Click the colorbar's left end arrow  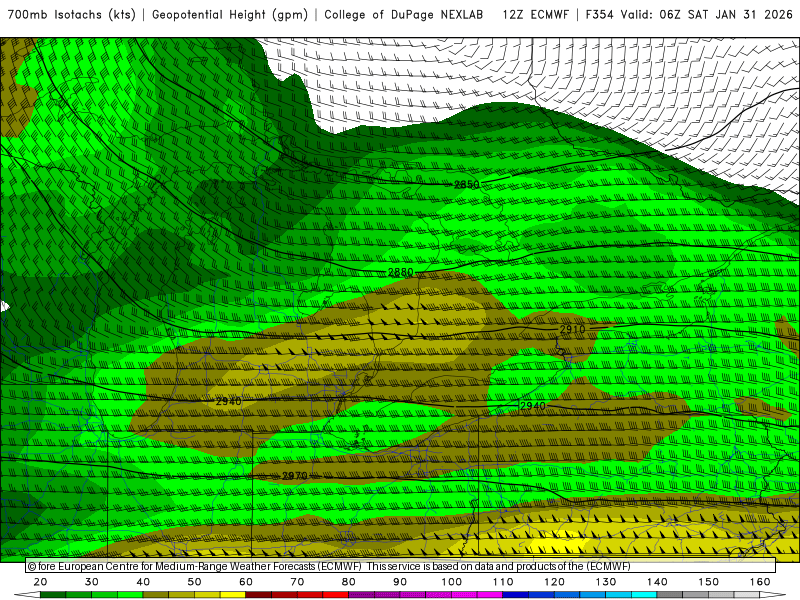27,595
